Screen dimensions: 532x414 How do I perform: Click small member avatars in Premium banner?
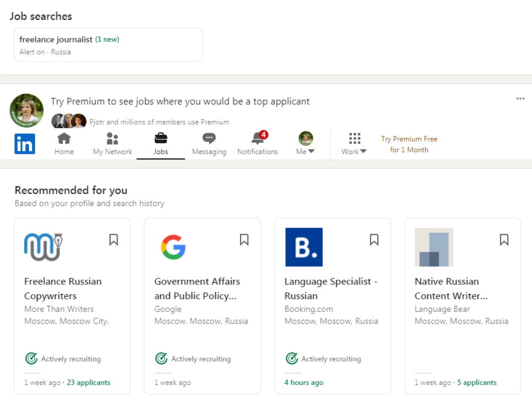[x=69, y=121]
